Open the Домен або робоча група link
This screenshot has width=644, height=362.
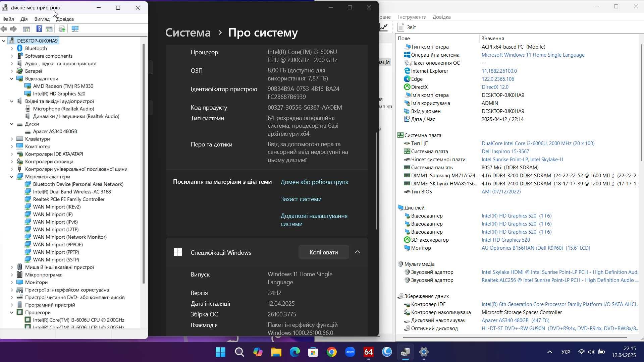pos(314,182)
